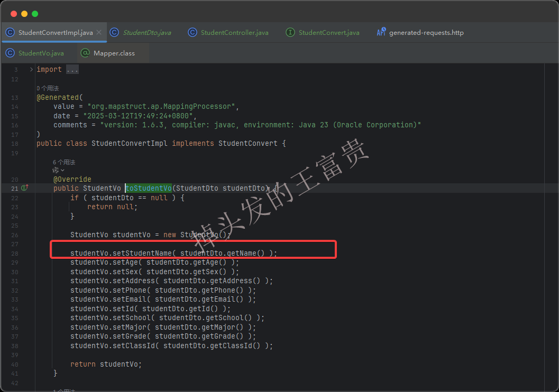Click the 'return studentVo;' statement
The width and height of the screenshot is (559, 392).
106,364
